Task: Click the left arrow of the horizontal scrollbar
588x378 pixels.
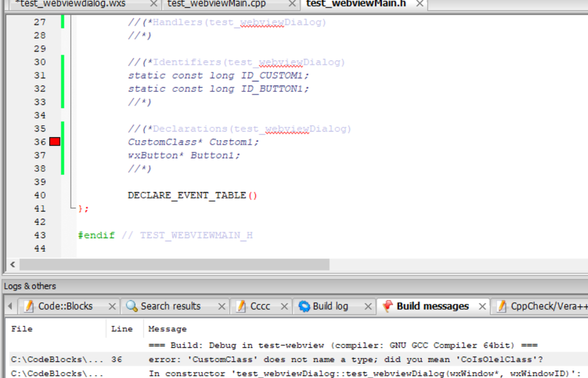Action: click(x=11, y=264)
